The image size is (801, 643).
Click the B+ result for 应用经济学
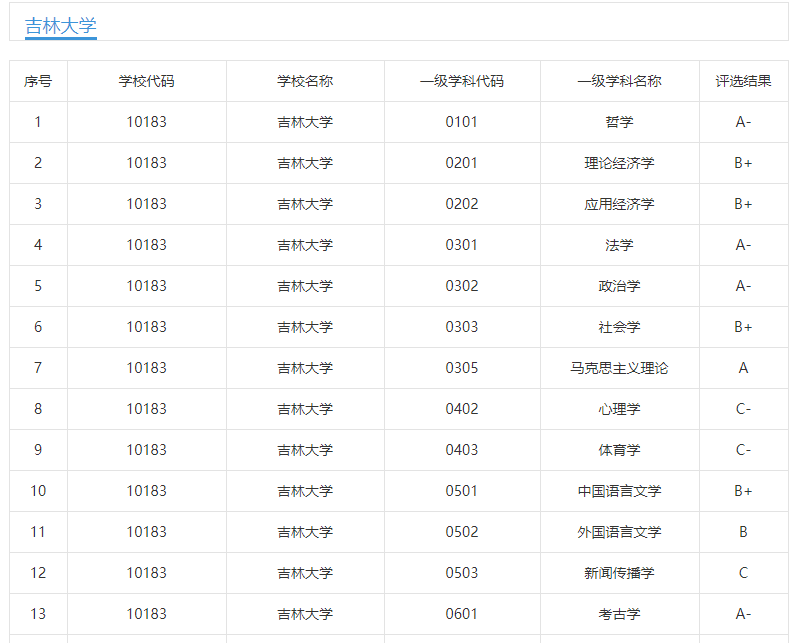(x=743, y=204)
